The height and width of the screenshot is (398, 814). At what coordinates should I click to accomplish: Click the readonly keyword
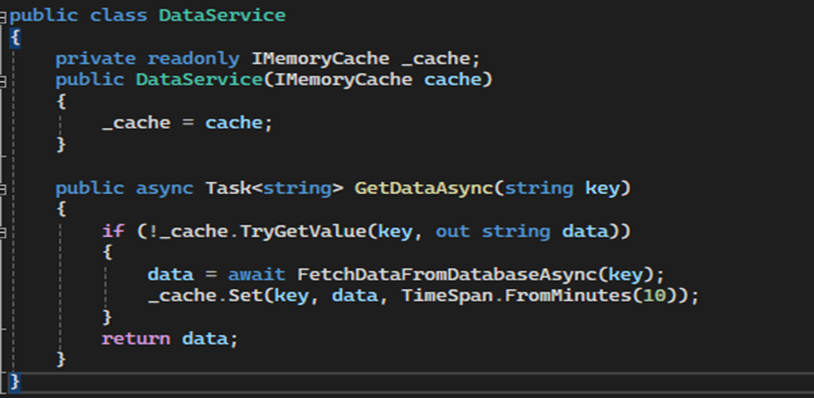(x=194, y=59)
